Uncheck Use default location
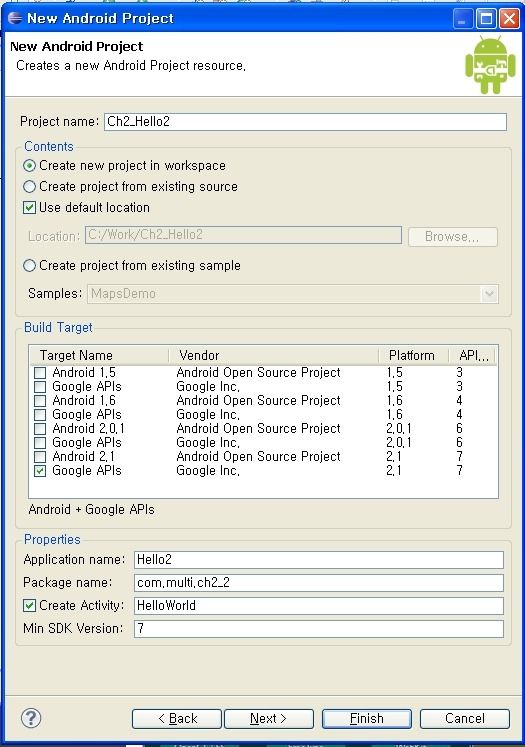 (x=30, y=208)
